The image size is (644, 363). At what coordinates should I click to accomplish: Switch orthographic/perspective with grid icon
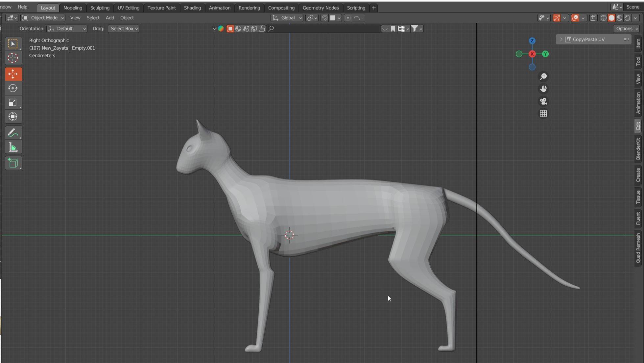click(543, 114)
